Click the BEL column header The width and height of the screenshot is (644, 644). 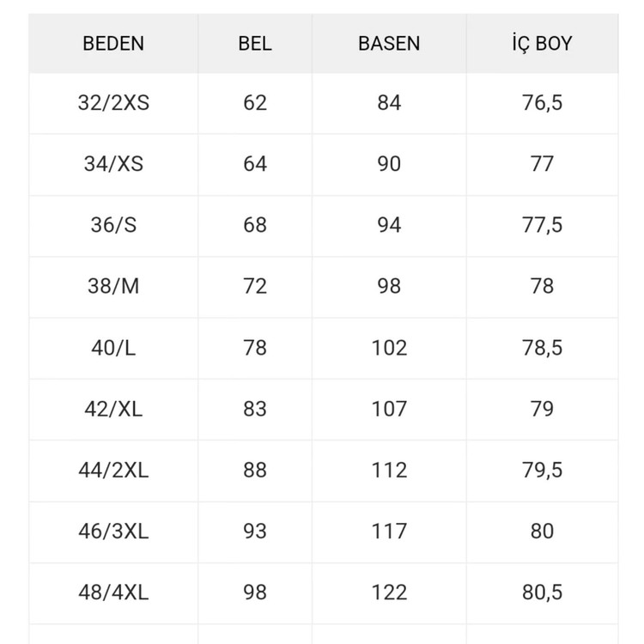point(255,44)
